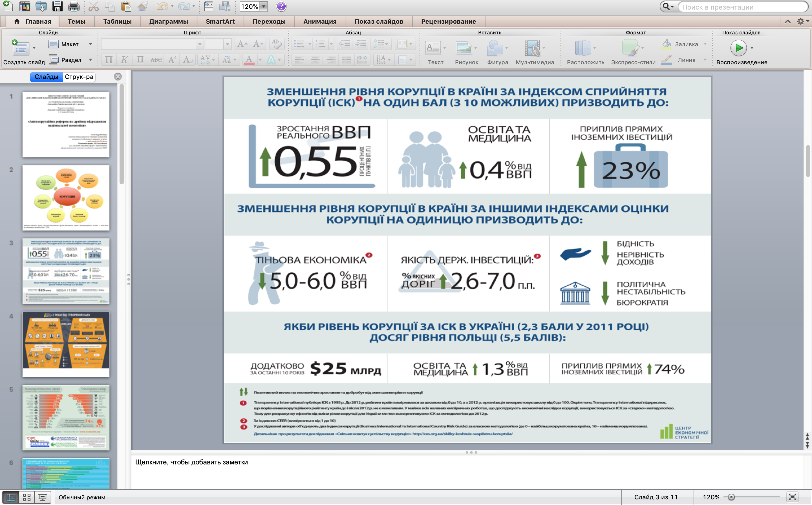This screenshot has width=812, height=505.
Task: Open the Фигура shapes icon
Action: tap(495, 48)
